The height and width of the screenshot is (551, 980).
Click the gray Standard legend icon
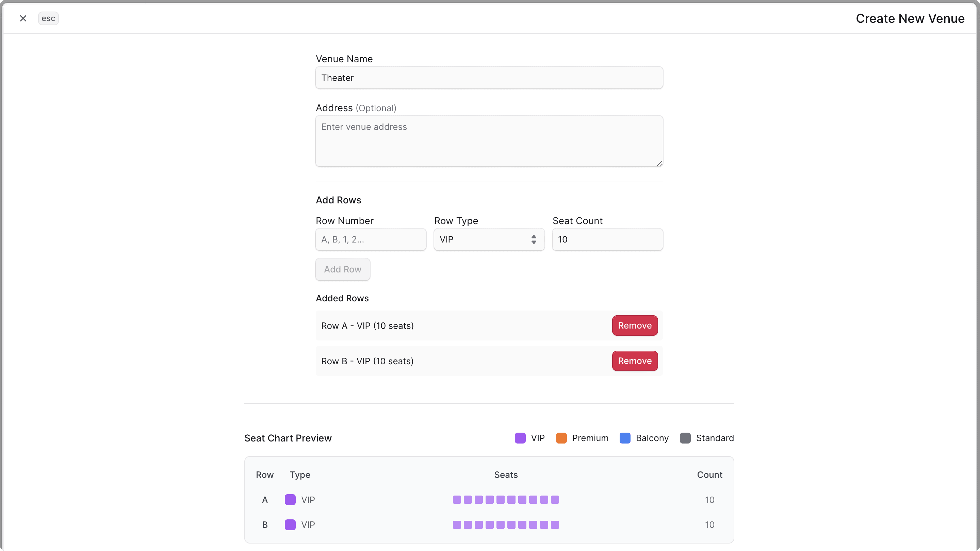[x=686, y=438]
